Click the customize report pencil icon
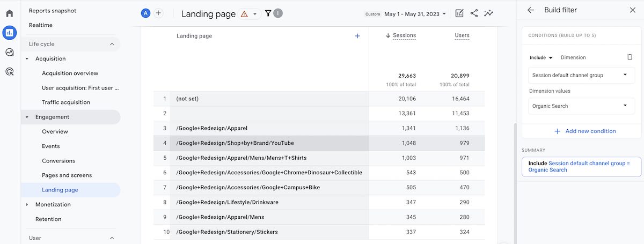Viewport: 644px width, 244px height. 459,14
